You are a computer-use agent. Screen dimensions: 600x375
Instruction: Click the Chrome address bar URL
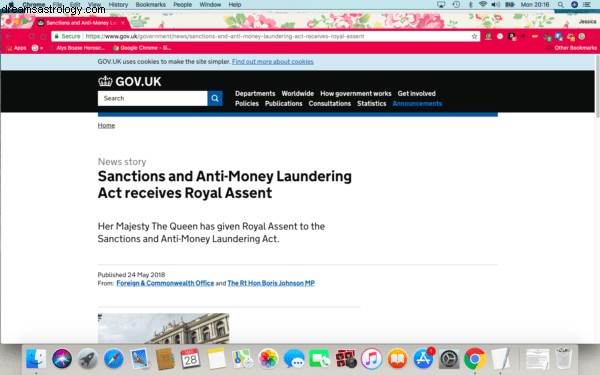(225, 36)
